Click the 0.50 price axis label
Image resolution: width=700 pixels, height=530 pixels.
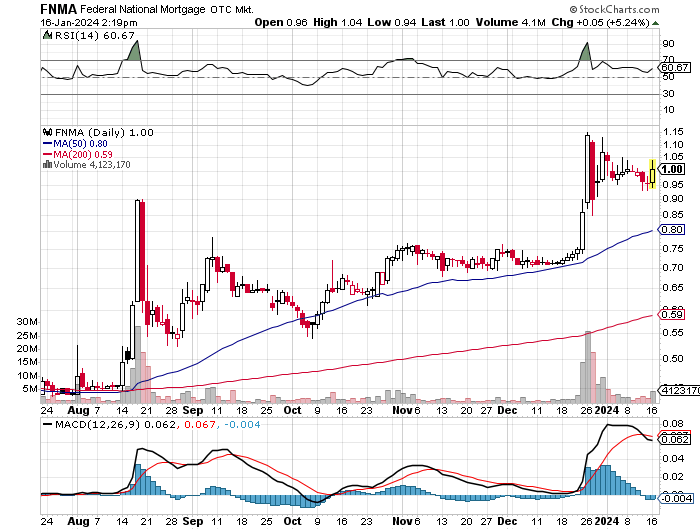pos(673,359)
